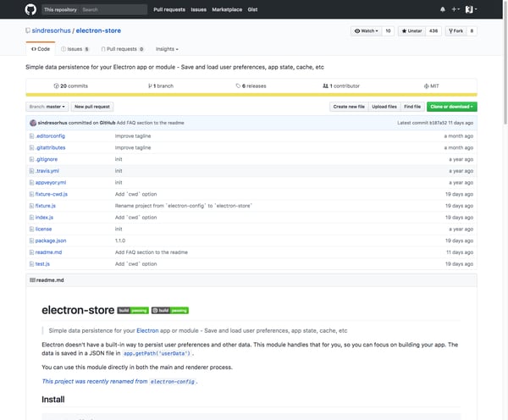
Task: Open the This repository search scope label
Action: [x=61, y=9]
